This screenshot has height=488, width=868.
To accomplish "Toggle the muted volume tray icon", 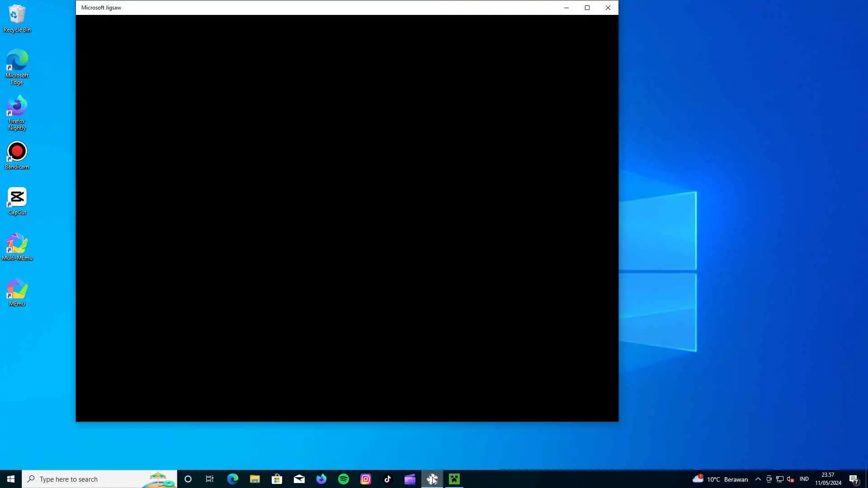I will pos(791,479).
